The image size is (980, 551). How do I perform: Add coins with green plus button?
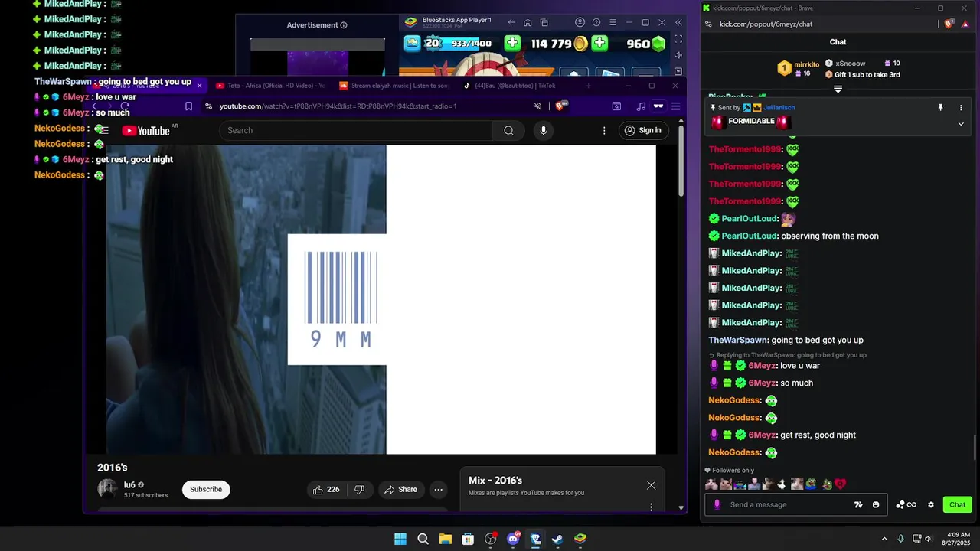[x=599, y=44]
